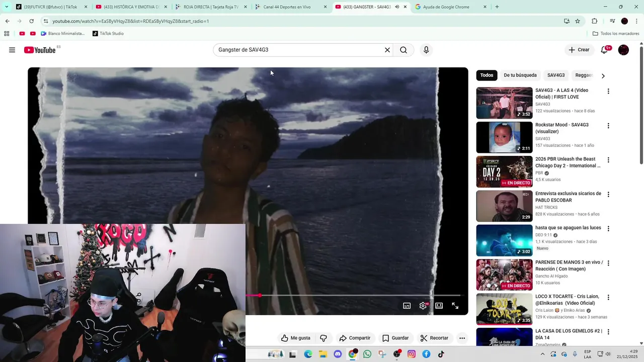This screenshot has height=362, width=644.
Task: Open 'Todos los marcadores' folder
Action: [616, 34]
